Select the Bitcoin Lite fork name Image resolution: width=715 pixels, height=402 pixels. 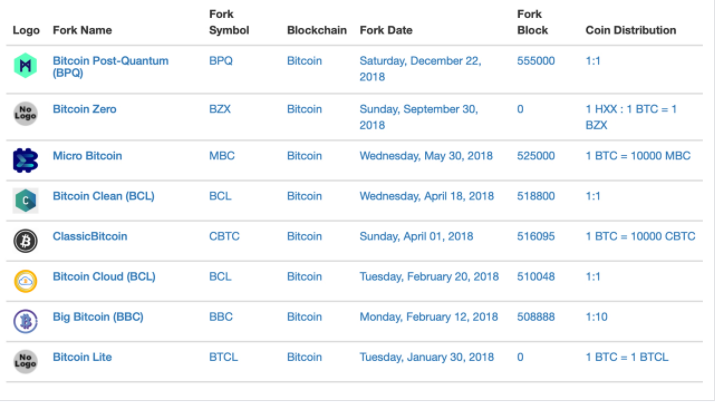[x=82, y=357]
